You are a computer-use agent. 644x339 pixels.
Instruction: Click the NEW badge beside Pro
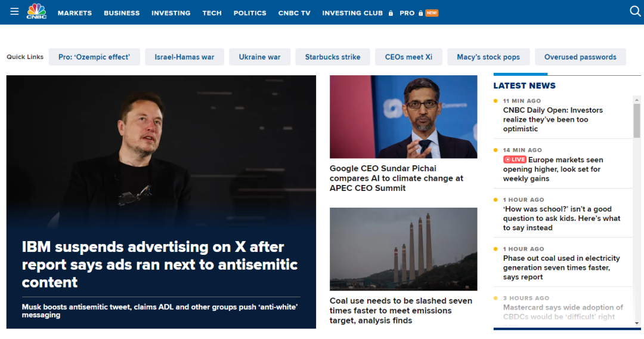coord(432,13)
